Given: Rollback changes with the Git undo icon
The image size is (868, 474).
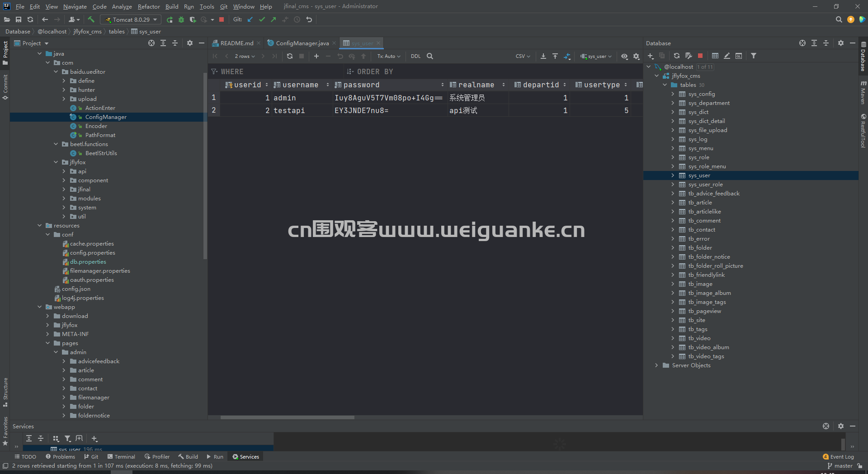Looking at the screenshot, I should click(309, 19).
